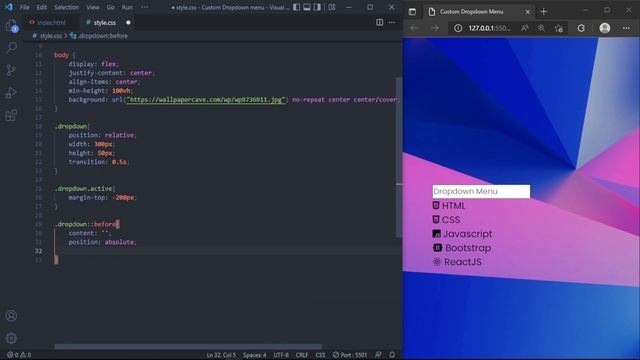Click the feedback icon in status bar
Image resolution: width=640 pixels, height=360 pixels.
point(378,355)
